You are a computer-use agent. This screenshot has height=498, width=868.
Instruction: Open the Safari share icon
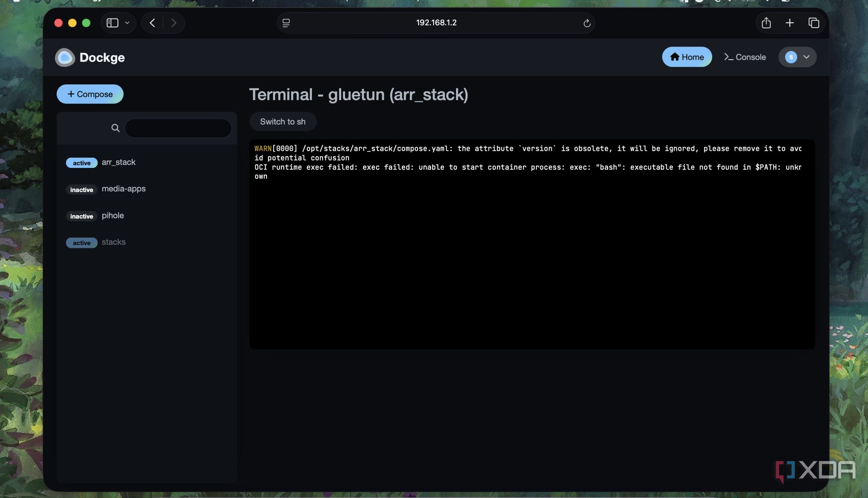[x=766, y=23]
